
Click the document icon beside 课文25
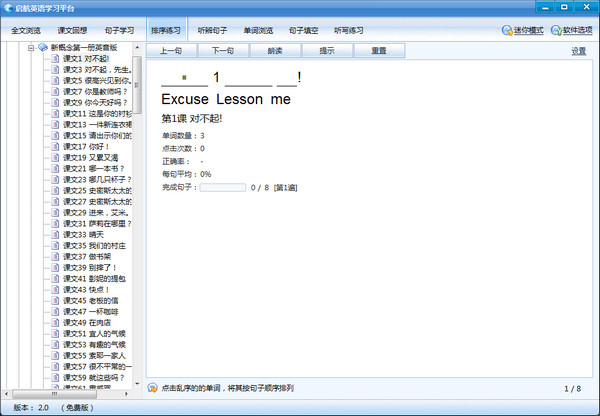click(55, 191)
